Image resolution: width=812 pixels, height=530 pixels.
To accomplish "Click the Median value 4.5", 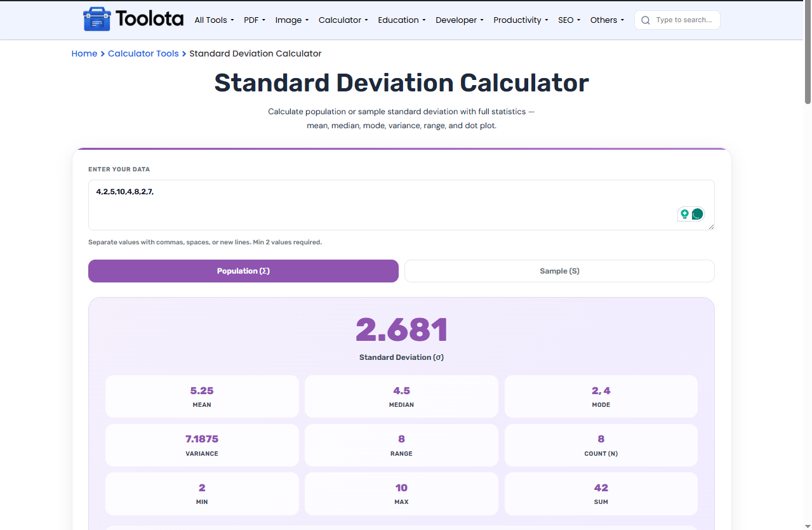I will click(401, 391).
